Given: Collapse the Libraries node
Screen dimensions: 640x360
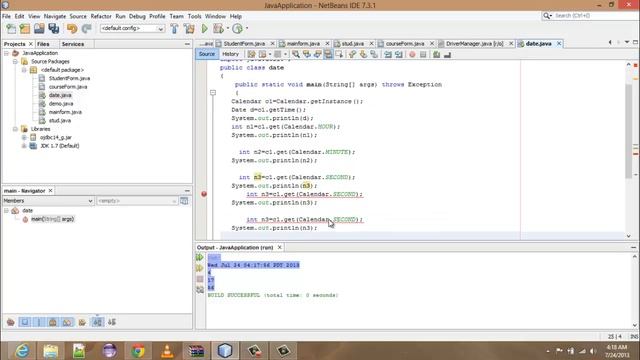Looking at the screenshot, I should pos(15,129).
